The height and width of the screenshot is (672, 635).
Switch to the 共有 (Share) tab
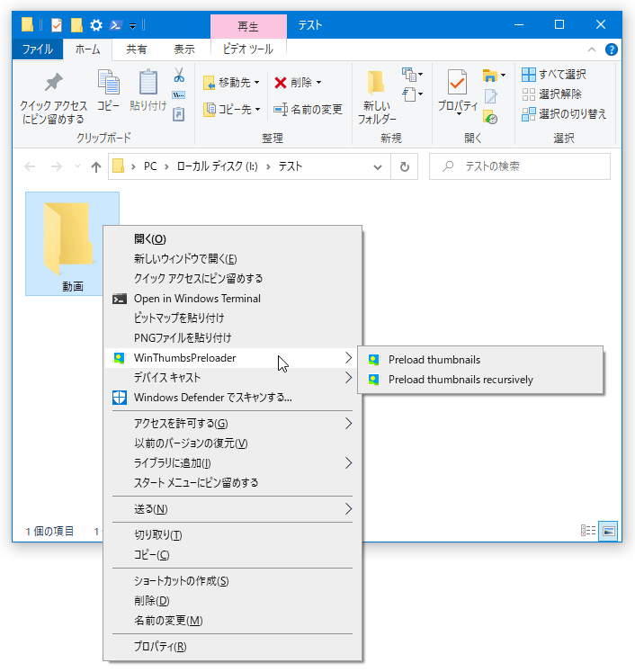click(x=136, y=49)
